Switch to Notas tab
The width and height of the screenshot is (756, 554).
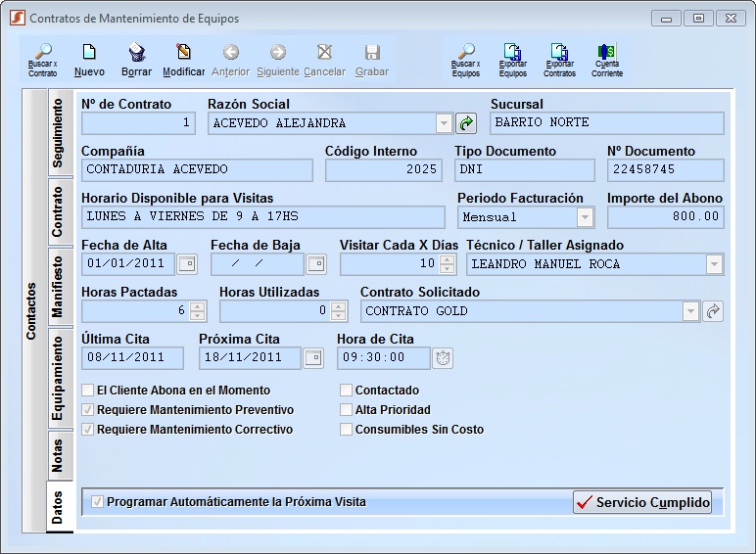(x=60, y=455)
